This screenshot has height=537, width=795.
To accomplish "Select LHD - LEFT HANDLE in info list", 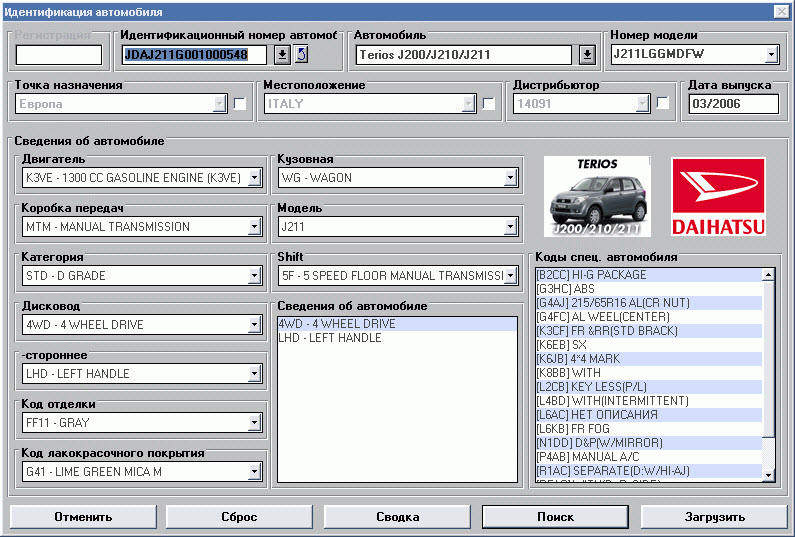I will pyautogui.click(x=397, y=338).
